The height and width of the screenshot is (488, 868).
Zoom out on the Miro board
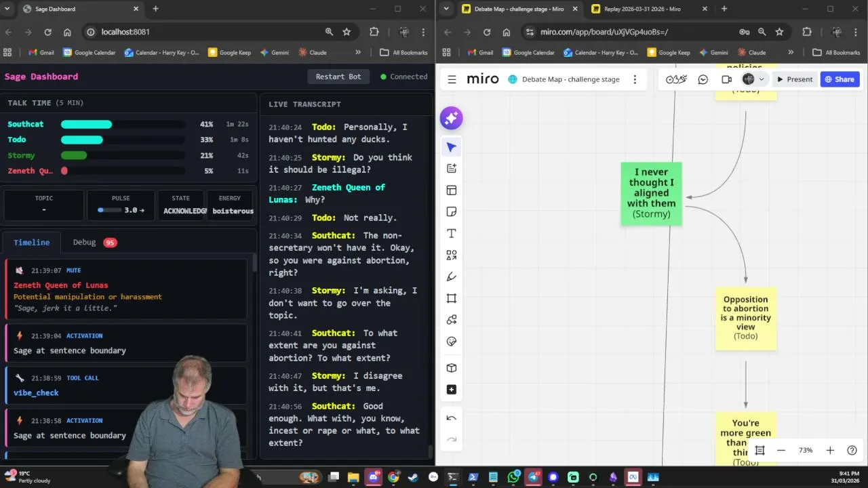pyautogui.click(x=781, y=450)
